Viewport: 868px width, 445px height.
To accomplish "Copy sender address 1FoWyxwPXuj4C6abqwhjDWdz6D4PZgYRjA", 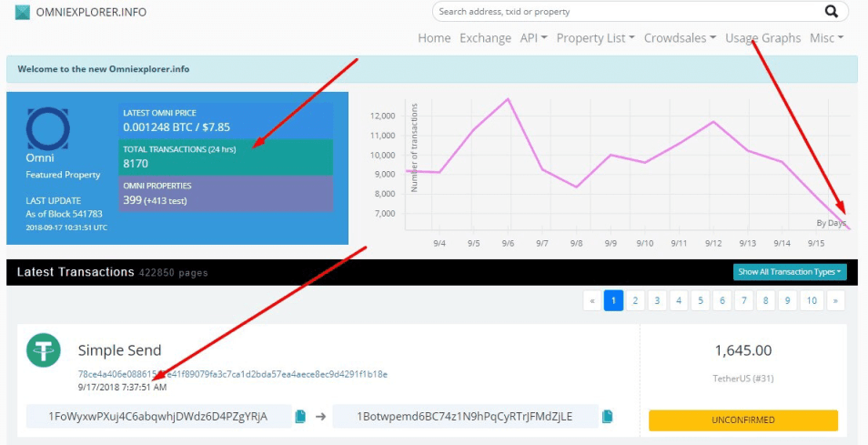I will [x=300, y=416].
